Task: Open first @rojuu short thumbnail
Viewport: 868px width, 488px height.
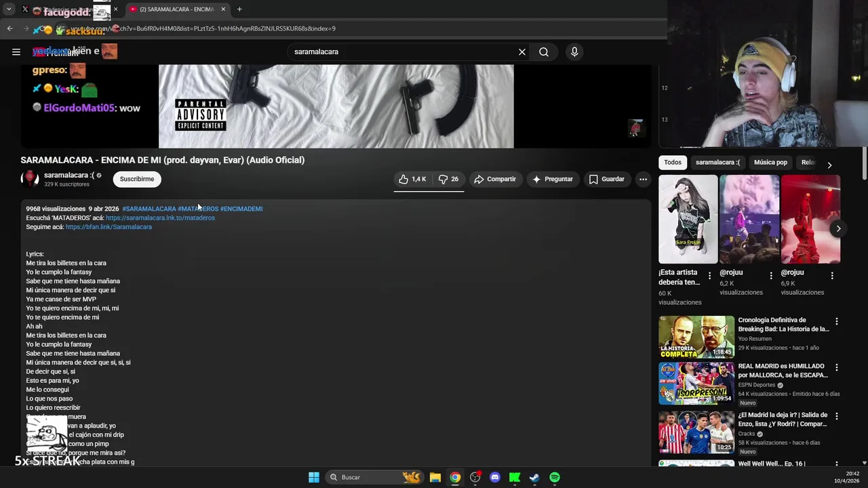Action: click(749, 219)
